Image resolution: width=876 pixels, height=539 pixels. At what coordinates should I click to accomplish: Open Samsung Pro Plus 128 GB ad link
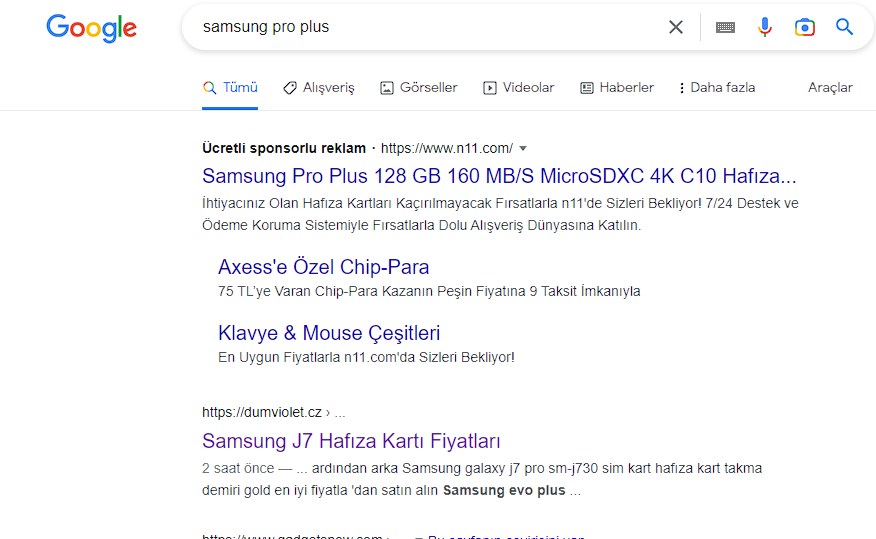(x=499, y=176)
